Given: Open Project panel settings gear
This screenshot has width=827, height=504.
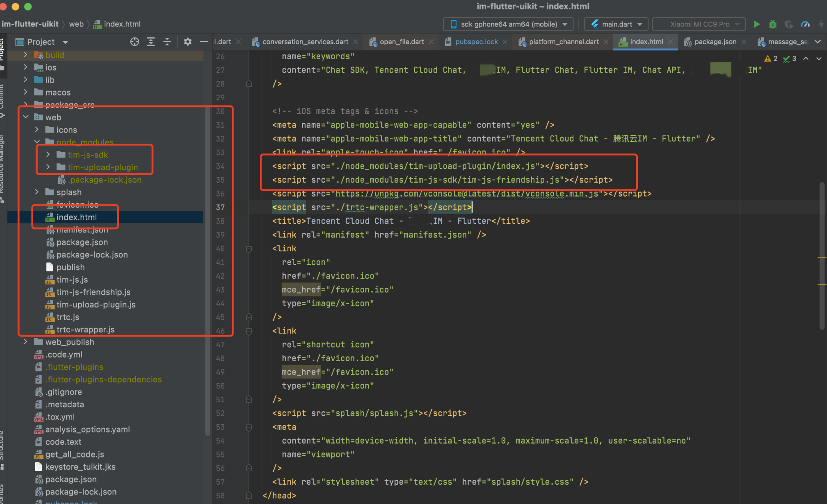Looking at the screenshot, I should coord(188,42).
